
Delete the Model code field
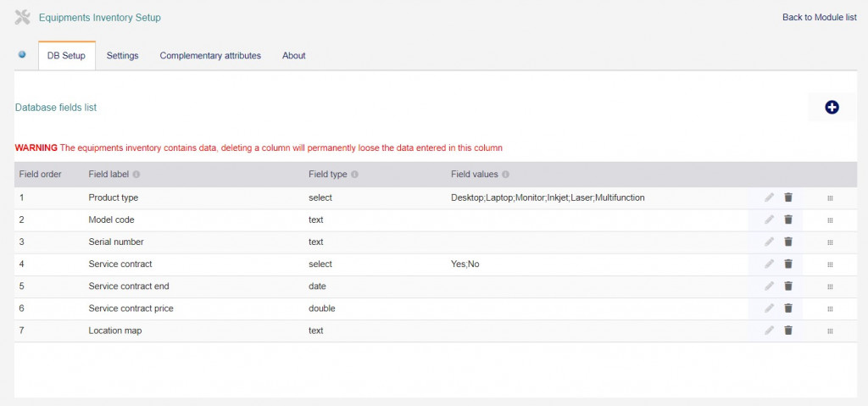point(788,220)
